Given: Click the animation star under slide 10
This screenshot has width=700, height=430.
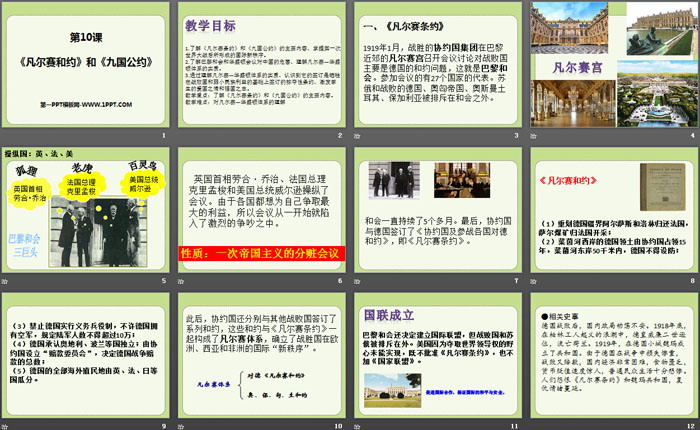Looking at the screenshot, I should click(x=181, y=426).
